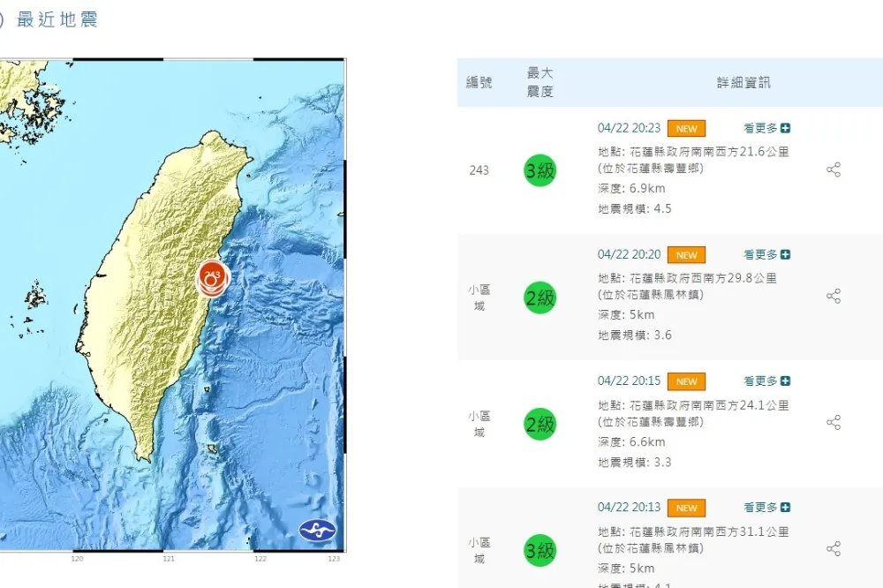Click the 小區域 label for 20:20 quake
The image size is (883, 588).
tap(479, 298)
